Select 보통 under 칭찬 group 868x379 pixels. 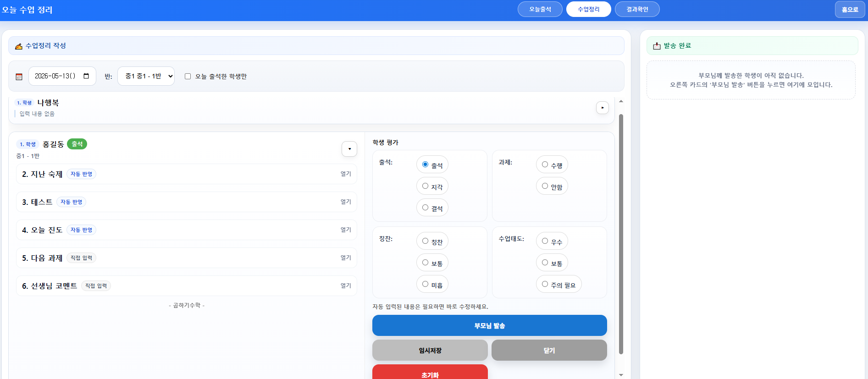(425, 263)
